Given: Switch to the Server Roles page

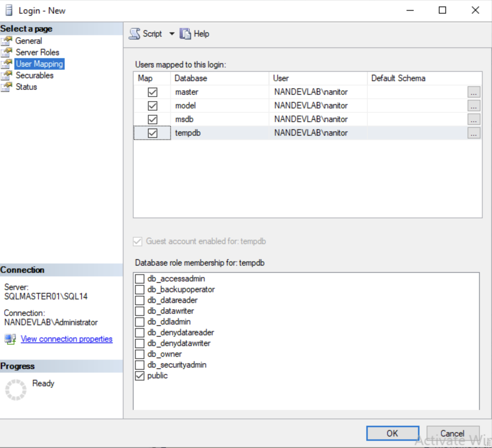Looking at the screenshot, I should 37,52.
